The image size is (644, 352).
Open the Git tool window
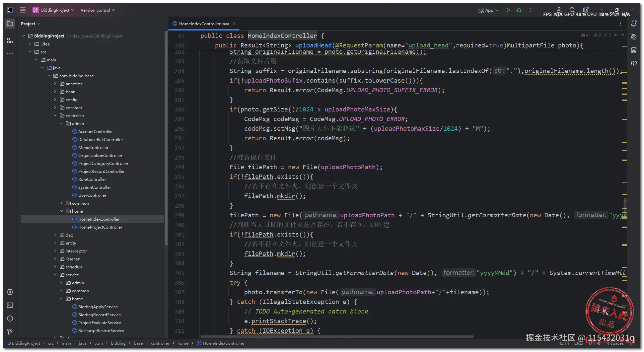(x=10, y=332)
